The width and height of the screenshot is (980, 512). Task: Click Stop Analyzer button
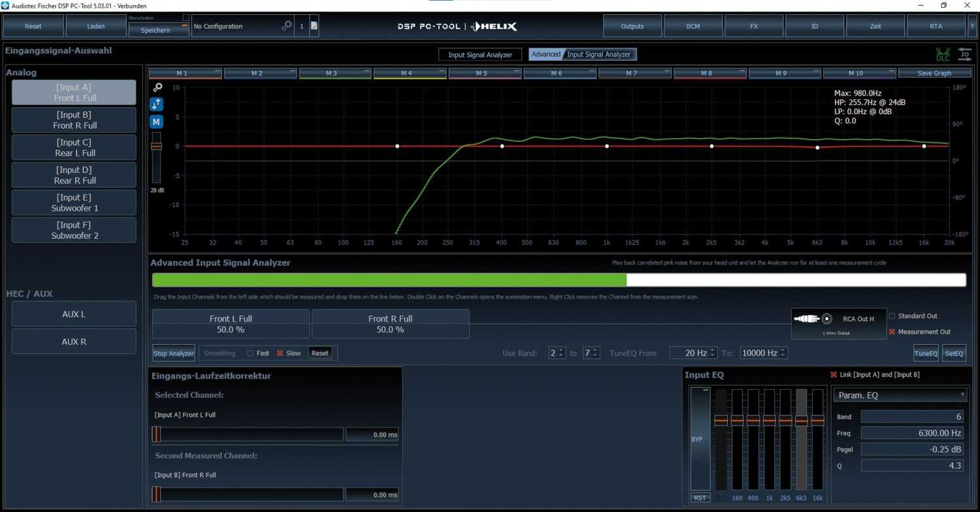coord(174,353)
